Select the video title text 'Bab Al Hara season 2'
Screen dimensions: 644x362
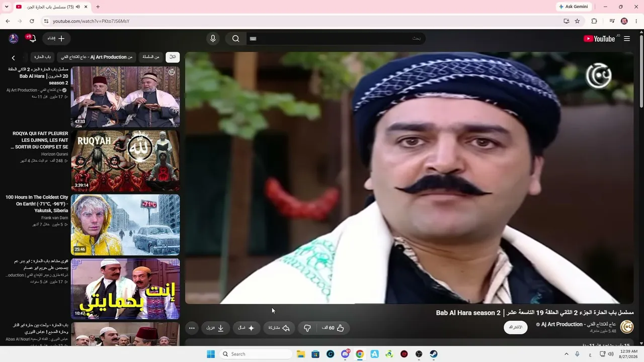[x=468, y=313]
